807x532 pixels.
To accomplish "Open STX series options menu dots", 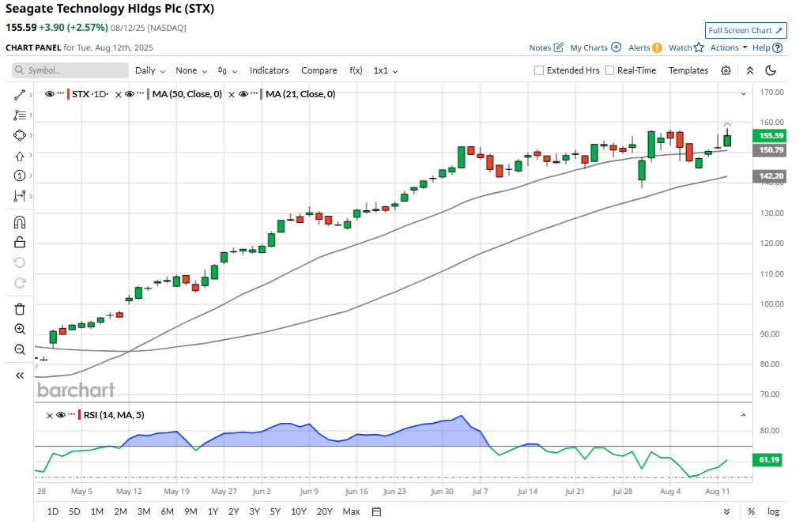I will pyautogui.click(x=61, y=93).
